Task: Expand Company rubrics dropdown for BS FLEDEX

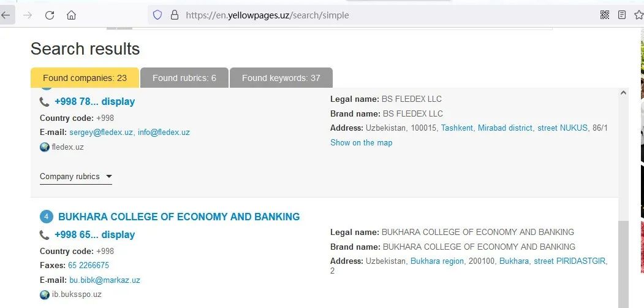Action: pyautogui.click(x=75, y=177)
